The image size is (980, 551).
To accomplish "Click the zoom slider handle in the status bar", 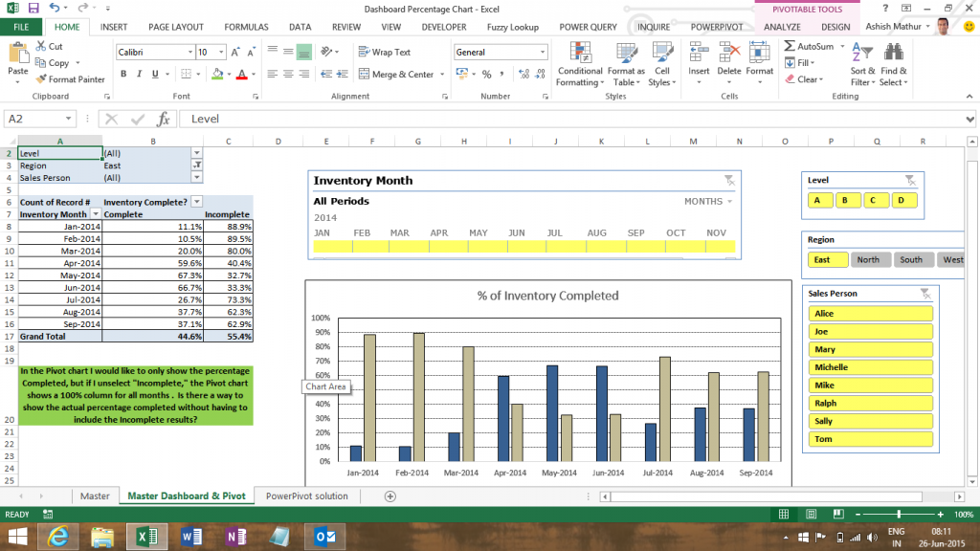I will point(899,514).
